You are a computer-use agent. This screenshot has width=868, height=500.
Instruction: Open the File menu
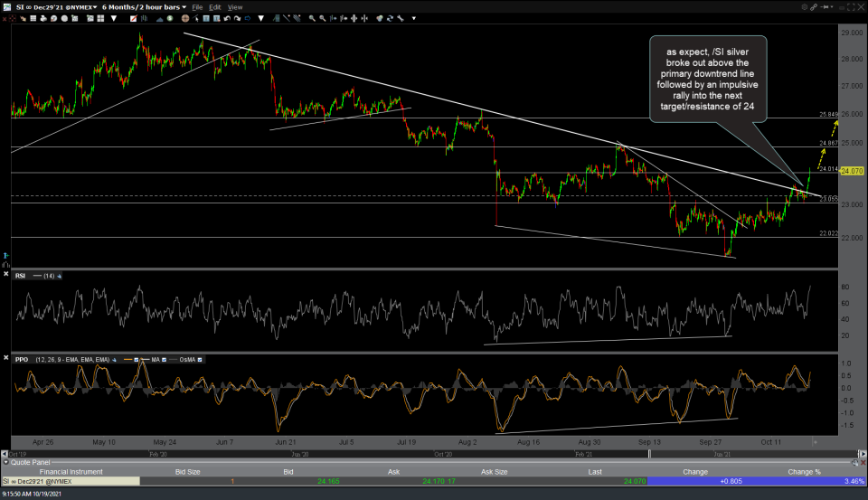197,6
